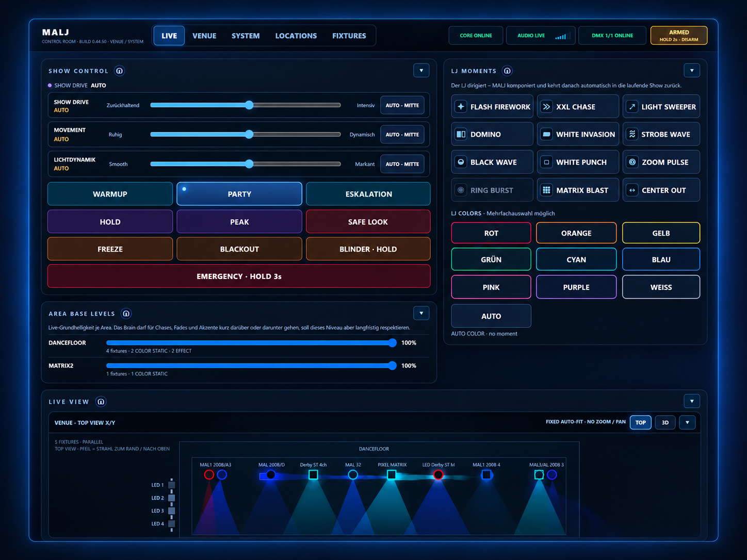The image size is (747, 560).
Task: Click the Movement slider handle
Action: [249, 135]
